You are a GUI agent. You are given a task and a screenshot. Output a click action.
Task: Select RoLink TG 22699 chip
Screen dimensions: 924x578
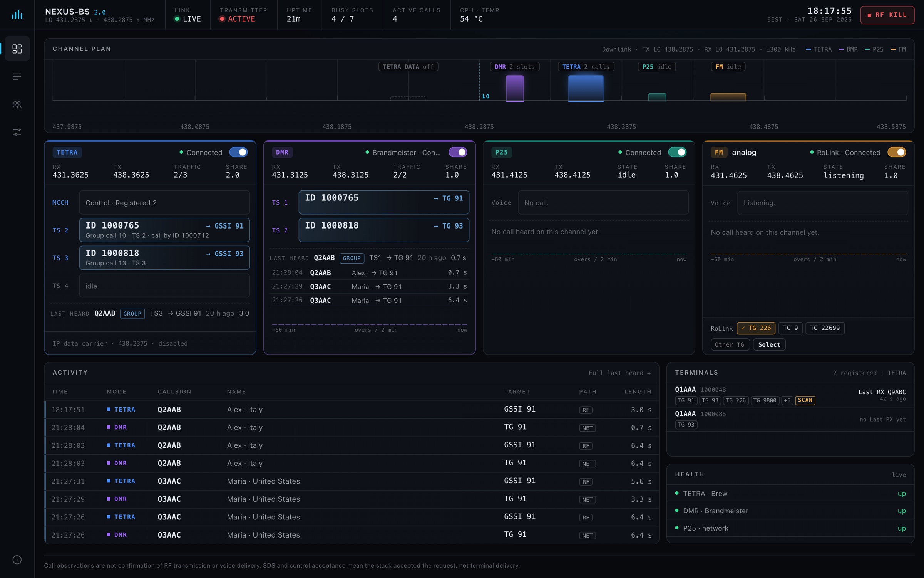click(x=825, y=328)
